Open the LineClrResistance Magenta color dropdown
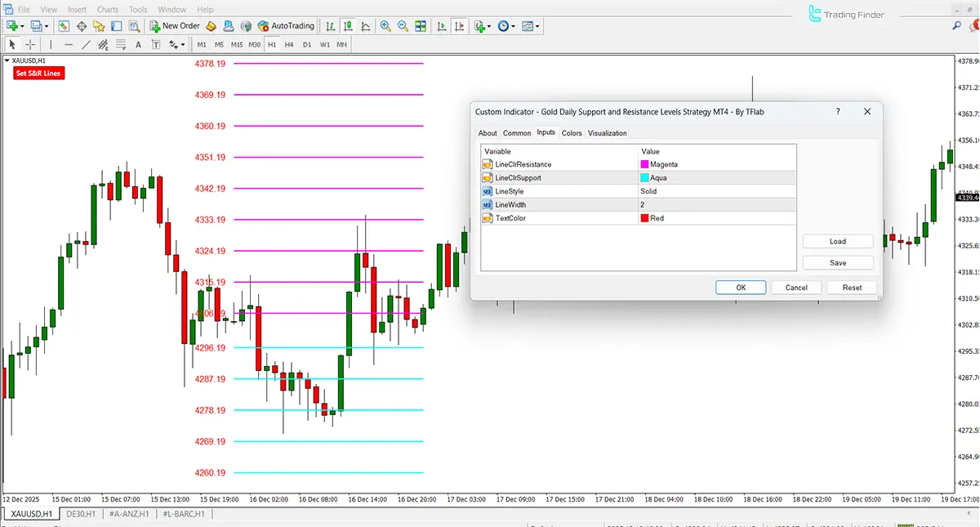The image size is (980, 527). (x=717, y=163)
